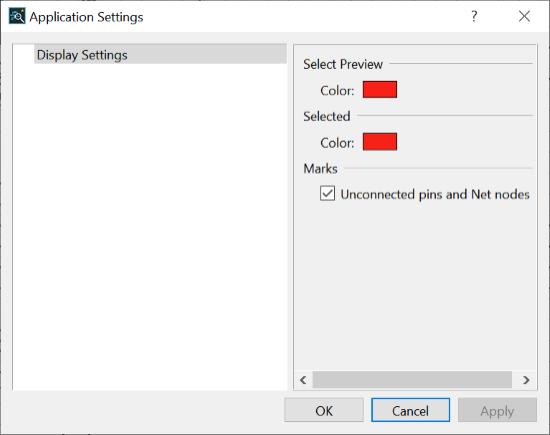550x435 pixels.
Task: Click the Color label under Select Preview
Action: pyautogui.click(x=337, y=91)
